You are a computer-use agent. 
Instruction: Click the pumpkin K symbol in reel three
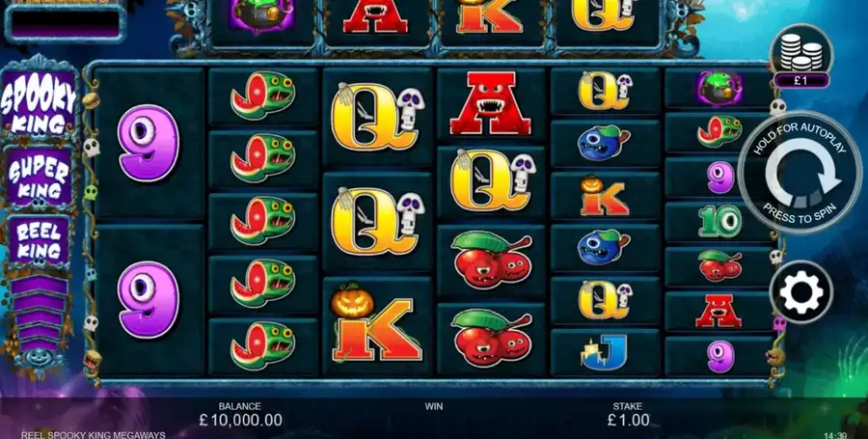[x=376, y=323]
